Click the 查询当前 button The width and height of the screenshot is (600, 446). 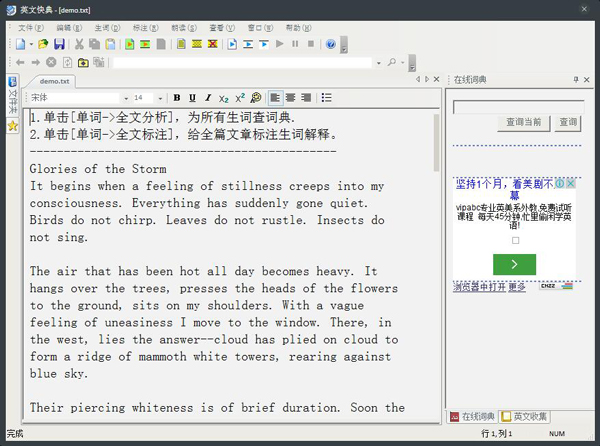(x=523, y=122)
